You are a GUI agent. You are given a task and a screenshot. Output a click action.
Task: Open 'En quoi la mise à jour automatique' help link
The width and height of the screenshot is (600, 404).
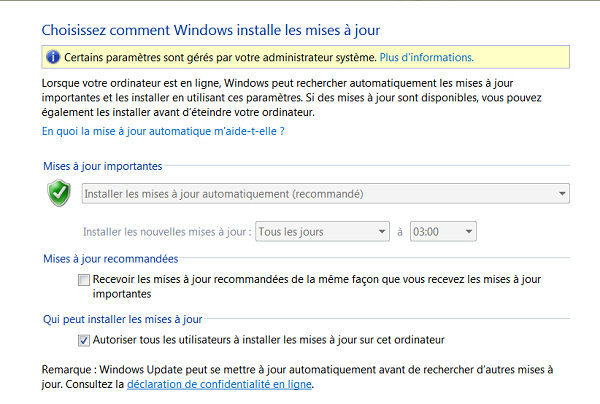click(163, 131)
